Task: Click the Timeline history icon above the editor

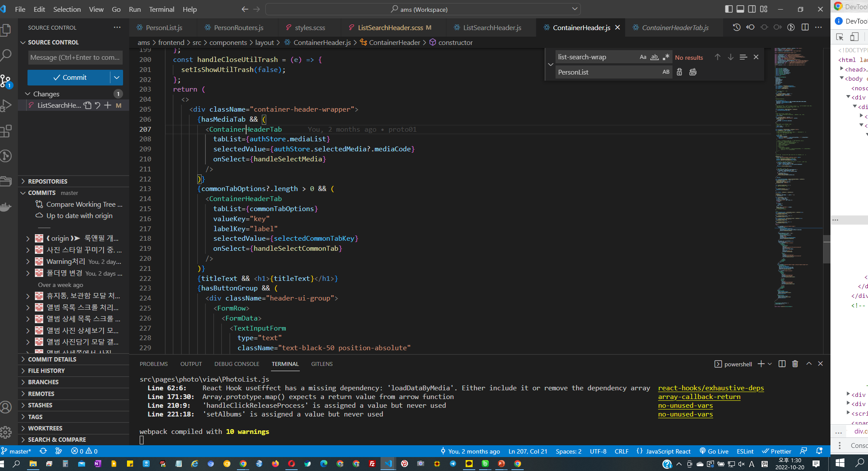Action: pos(737,27)
